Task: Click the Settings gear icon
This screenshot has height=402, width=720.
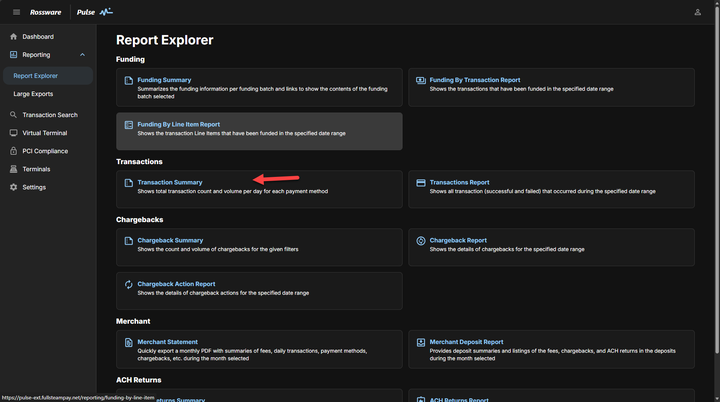Action: coord(13,187)
